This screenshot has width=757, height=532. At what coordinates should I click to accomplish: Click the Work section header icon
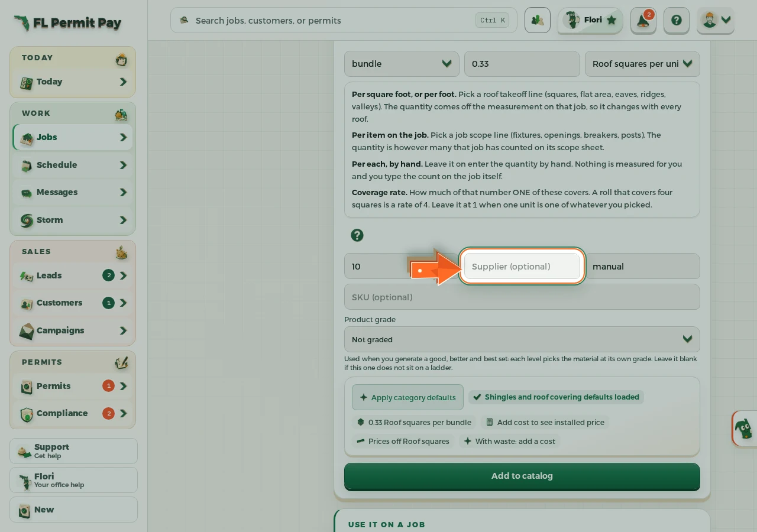point(121,114)
